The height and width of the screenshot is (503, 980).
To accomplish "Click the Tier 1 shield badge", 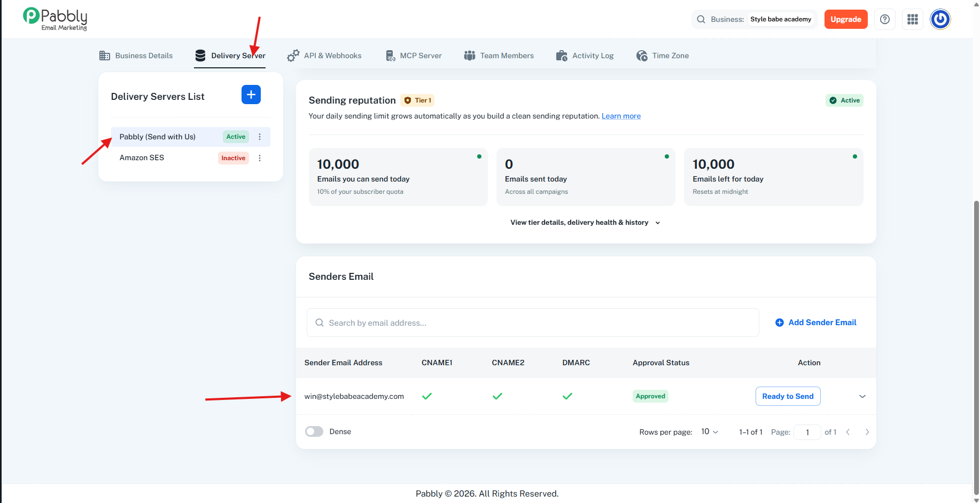I will coord(417,100).
